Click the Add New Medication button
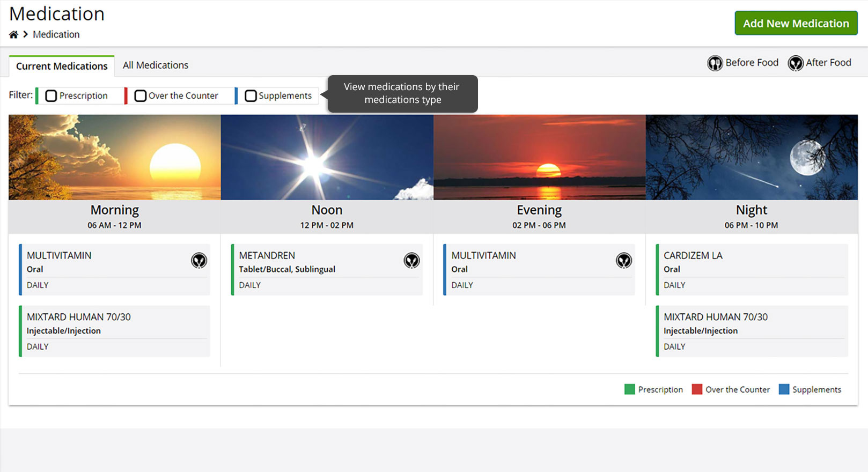 pyautogui.click(x=796, y=23)
